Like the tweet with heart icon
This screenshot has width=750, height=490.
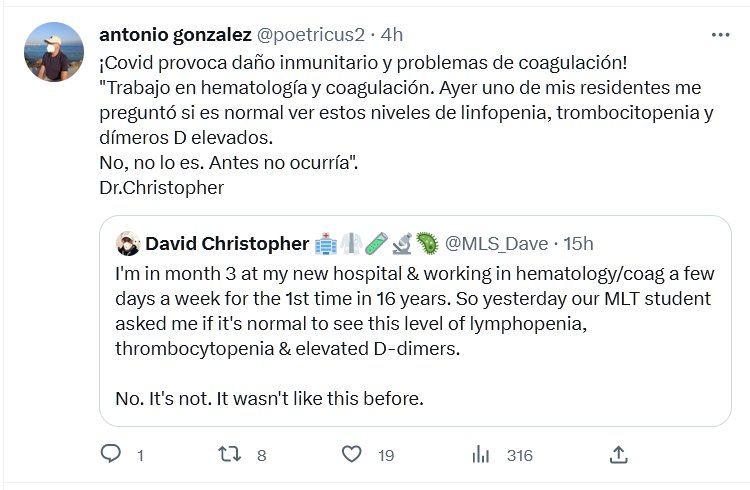coord(351,454)
